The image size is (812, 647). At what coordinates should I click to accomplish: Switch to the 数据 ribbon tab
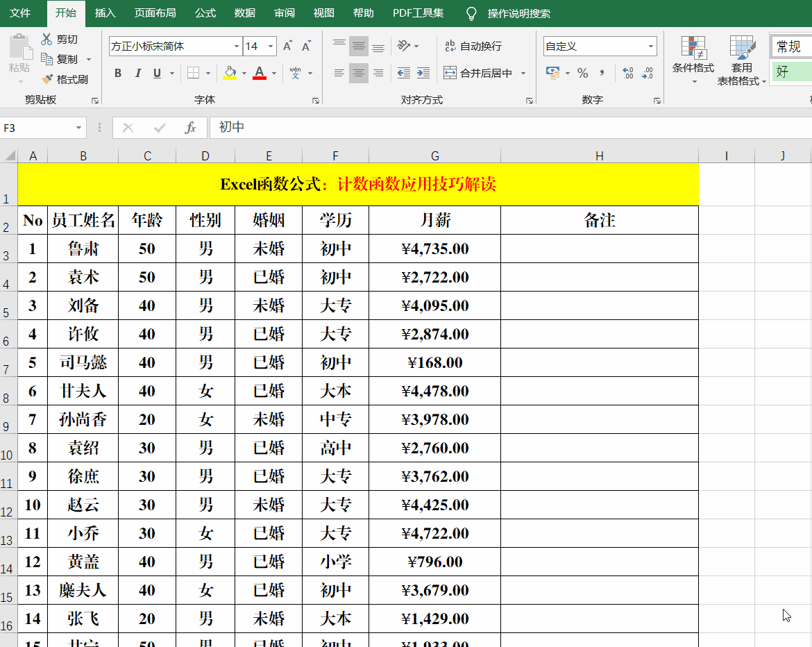244,12
